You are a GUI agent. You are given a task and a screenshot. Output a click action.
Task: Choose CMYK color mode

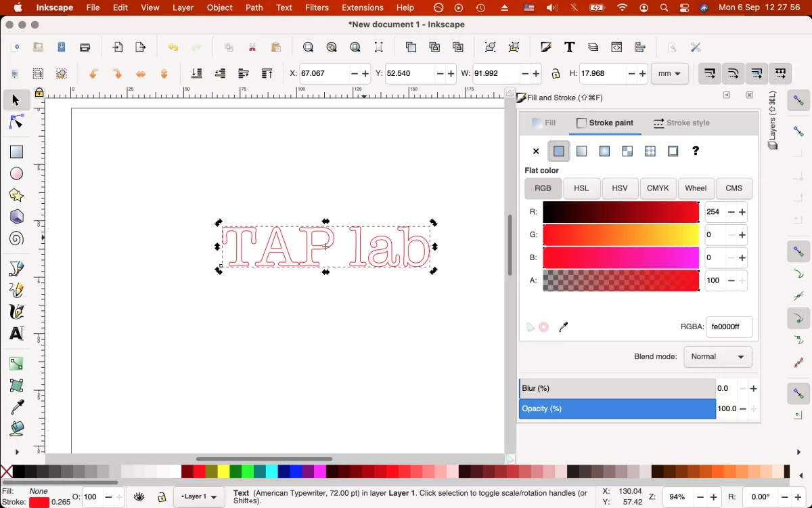[658, 188]
